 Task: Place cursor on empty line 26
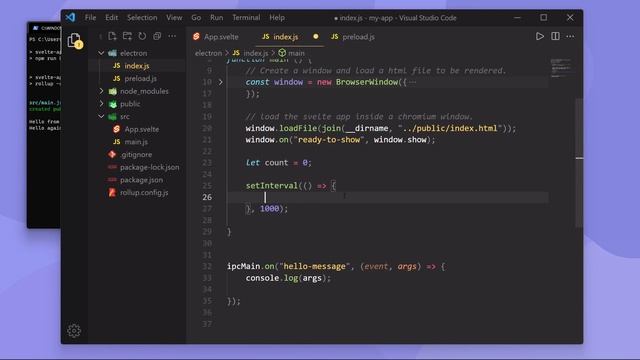(388, 197)
